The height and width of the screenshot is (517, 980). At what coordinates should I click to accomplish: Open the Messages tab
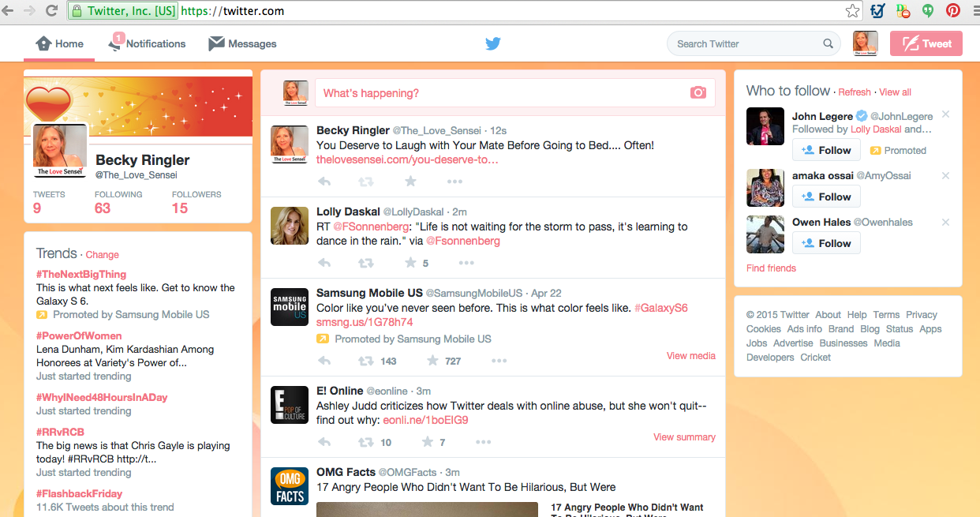click(x=242, y=44)
